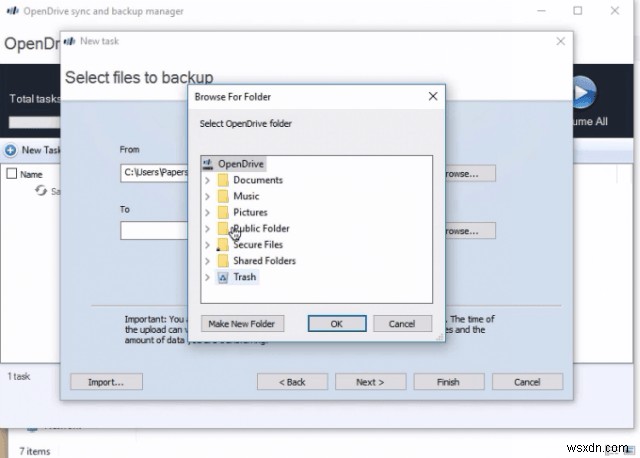Click the OpenDrive logo in New task title

[x=70, y=41]
